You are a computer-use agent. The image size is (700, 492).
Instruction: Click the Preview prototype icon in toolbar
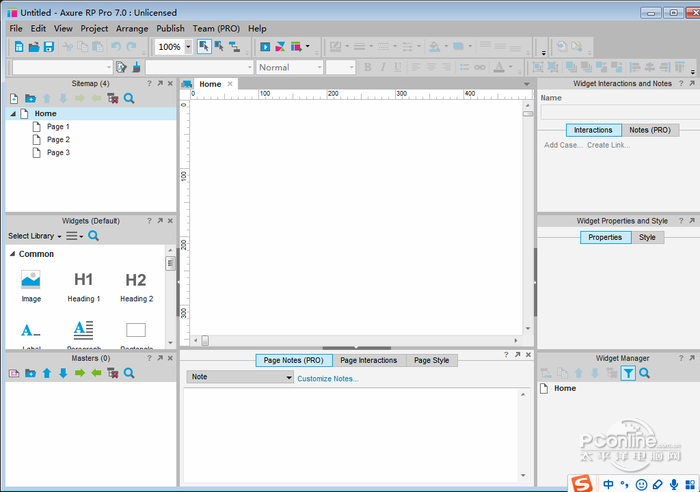[265, 47]
